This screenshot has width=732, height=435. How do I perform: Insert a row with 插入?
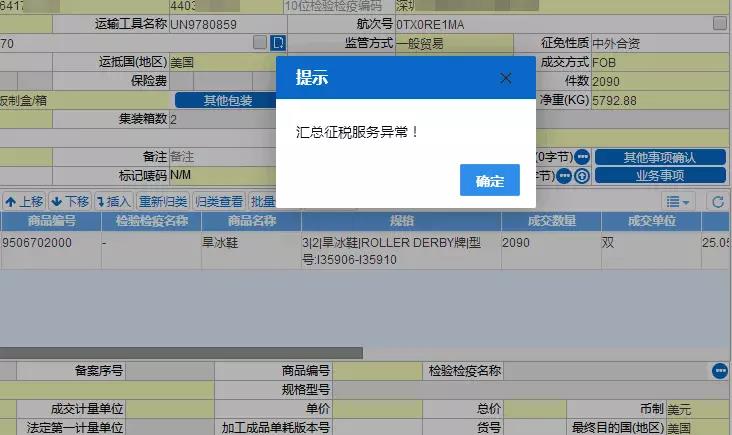coord(113,202)
